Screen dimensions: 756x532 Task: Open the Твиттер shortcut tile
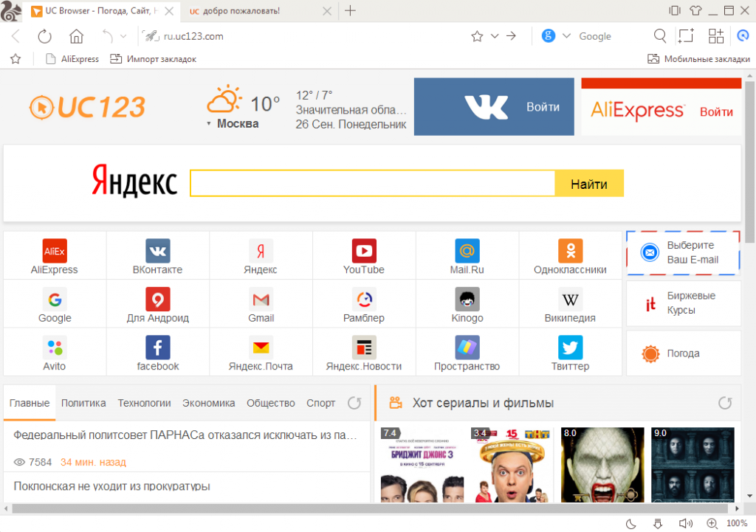coord(570,352)
